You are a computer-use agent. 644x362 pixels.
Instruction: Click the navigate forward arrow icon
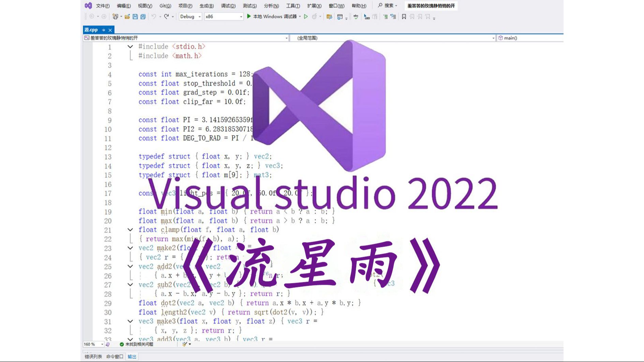pos(104,16)
